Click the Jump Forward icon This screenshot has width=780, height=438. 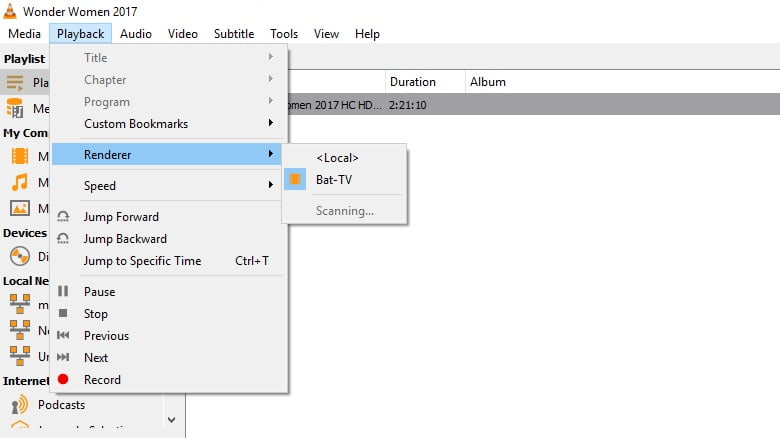pos(63,217)
